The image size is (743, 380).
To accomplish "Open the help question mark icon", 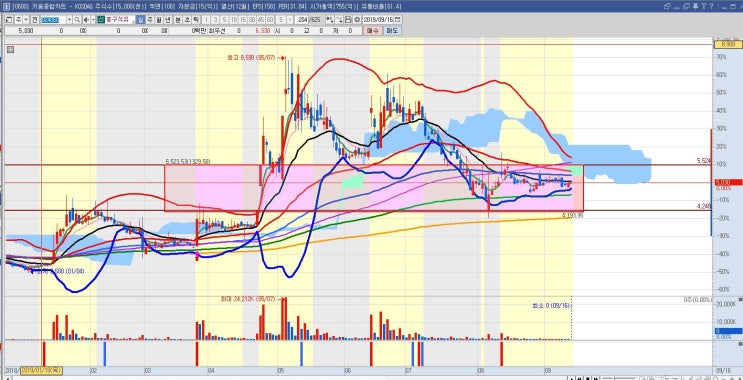I will [711, 6].
